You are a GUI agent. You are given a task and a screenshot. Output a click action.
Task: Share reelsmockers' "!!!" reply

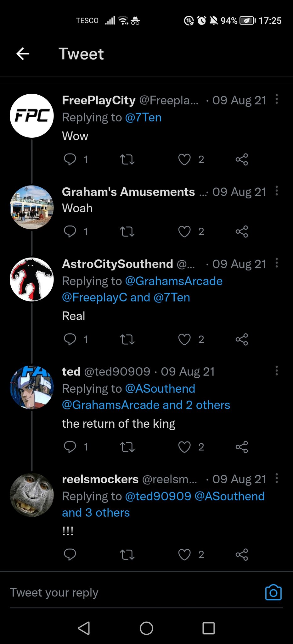[x=242, y=554]
